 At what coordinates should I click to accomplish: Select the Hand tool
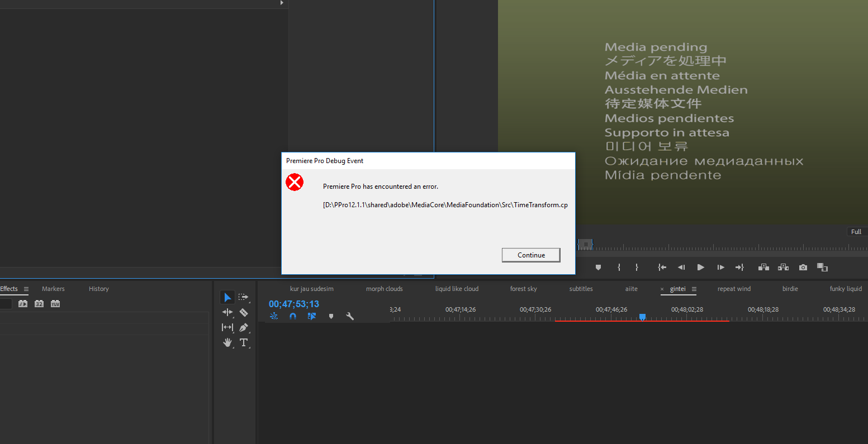pos(227,342)
